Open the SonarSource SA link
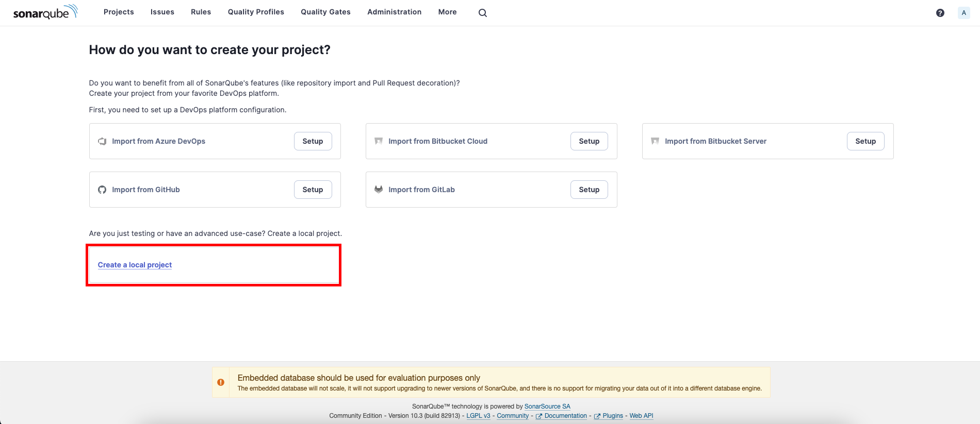This screenshot has width=980, height=424. click(547, 406)
